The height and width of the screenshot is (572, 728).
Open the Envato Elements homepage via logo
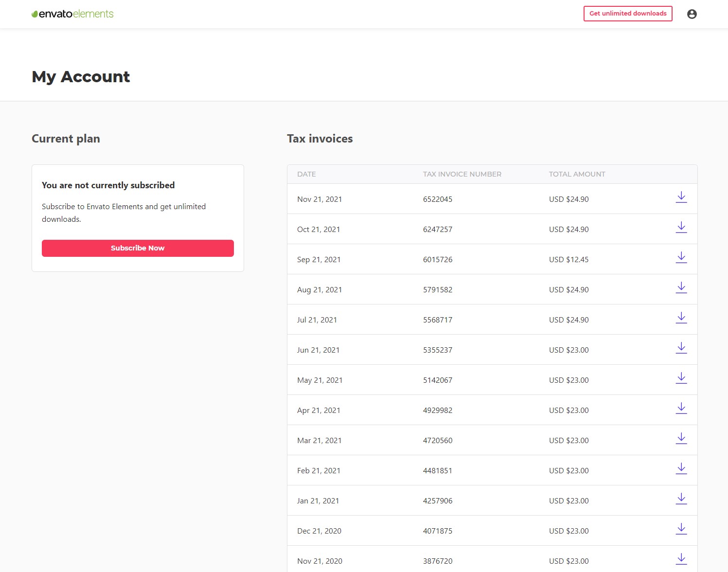(72, 14)
